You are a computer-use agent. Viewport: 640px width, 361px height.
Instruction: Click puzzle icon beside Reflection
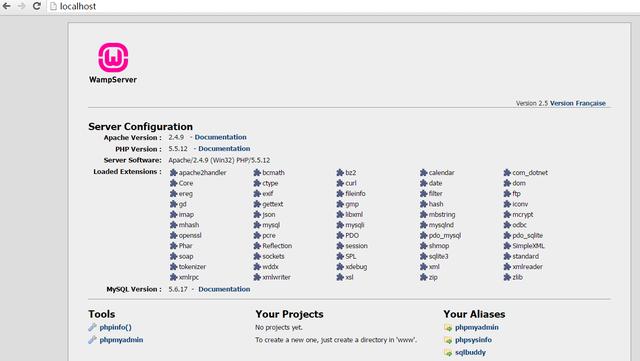[257, 246]
